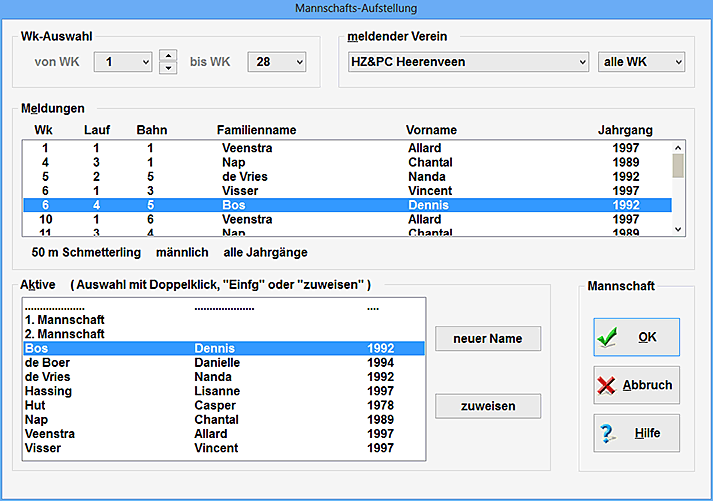This screenshot has width=713, height=501.
Task: Select de Boer Danielle in Aktive list
Action: click(100, 362)
